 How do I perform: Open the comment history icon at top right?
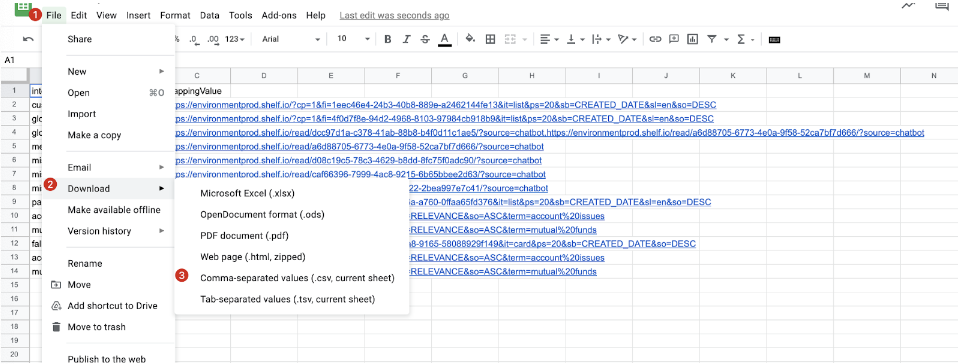click(942, 5)
